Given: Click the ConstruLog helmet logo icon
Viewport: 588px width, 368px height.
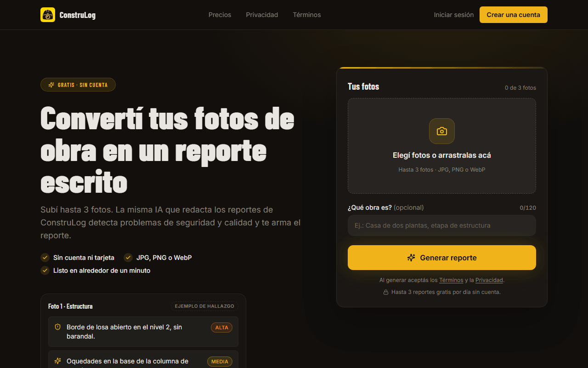Looking at the screenshot, I should (x=48, y=15).
